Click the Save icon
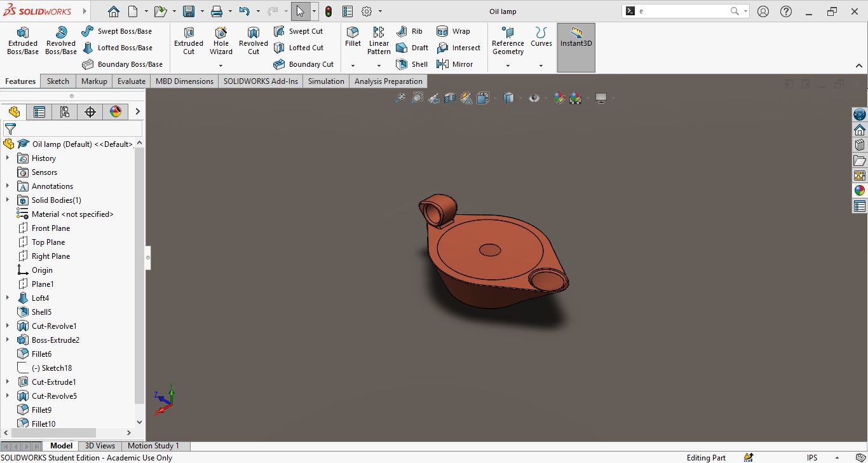The image size is (868, 463). [x=188, y=11]
